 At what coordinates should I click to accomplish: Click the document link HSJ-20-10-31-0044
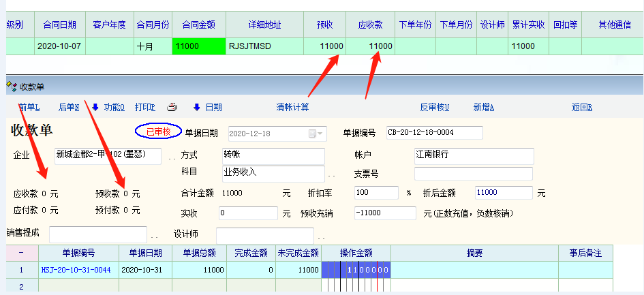coord(75,270)
